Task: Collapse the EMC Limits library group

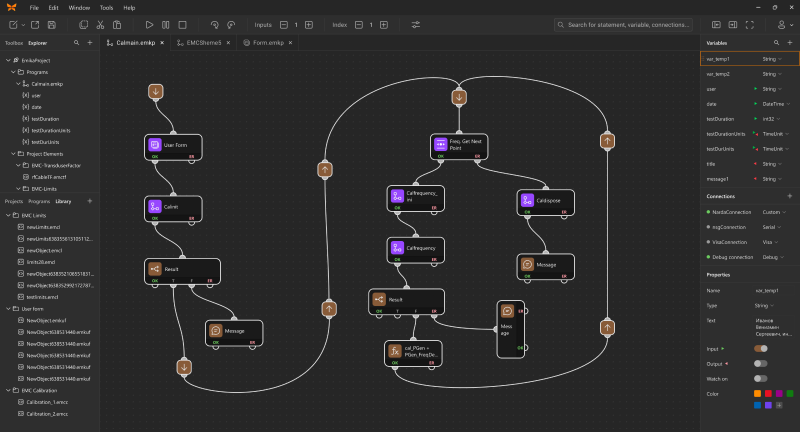Action: (8, 217)
